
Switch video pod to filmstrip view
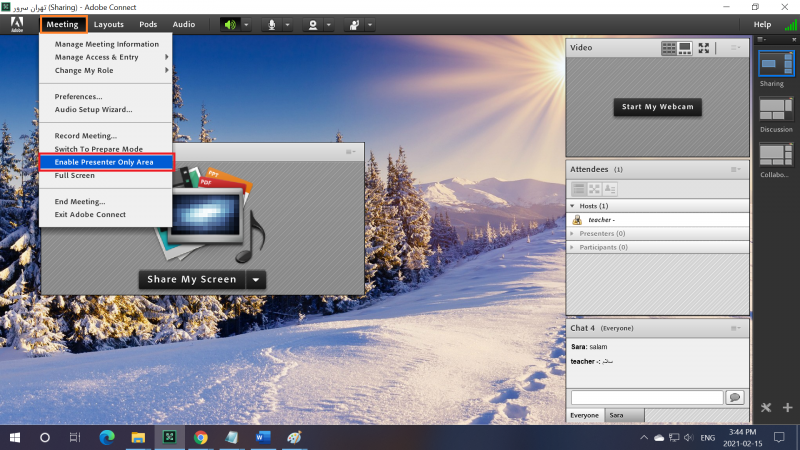[x=685, y=47]
